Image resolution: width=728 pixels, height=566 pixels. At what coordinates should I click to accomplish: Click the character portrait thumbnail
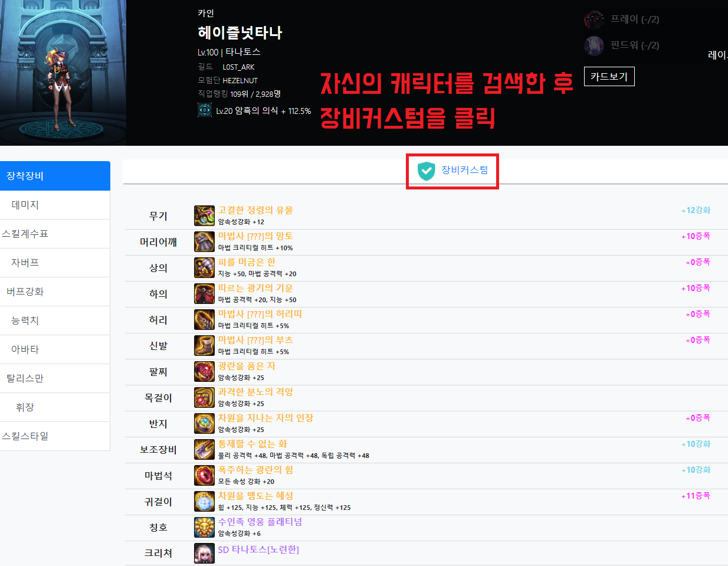63,72
